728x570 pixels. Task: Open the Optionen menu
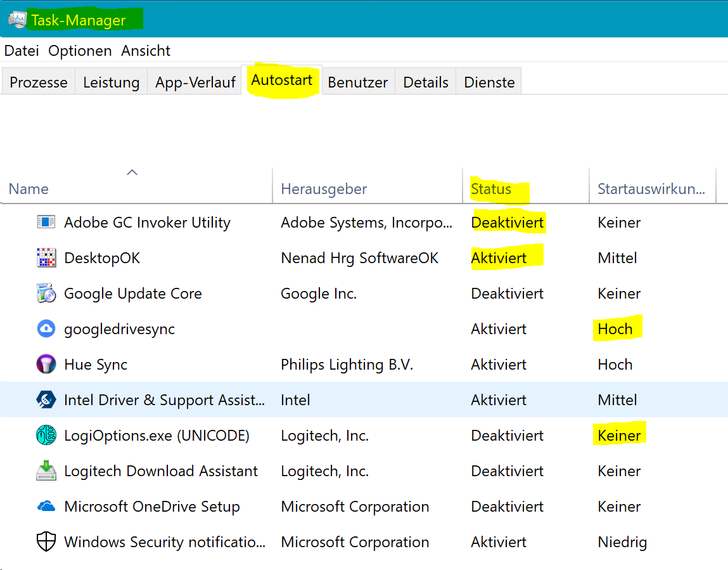pyautogui.click(x=80, y=51)
